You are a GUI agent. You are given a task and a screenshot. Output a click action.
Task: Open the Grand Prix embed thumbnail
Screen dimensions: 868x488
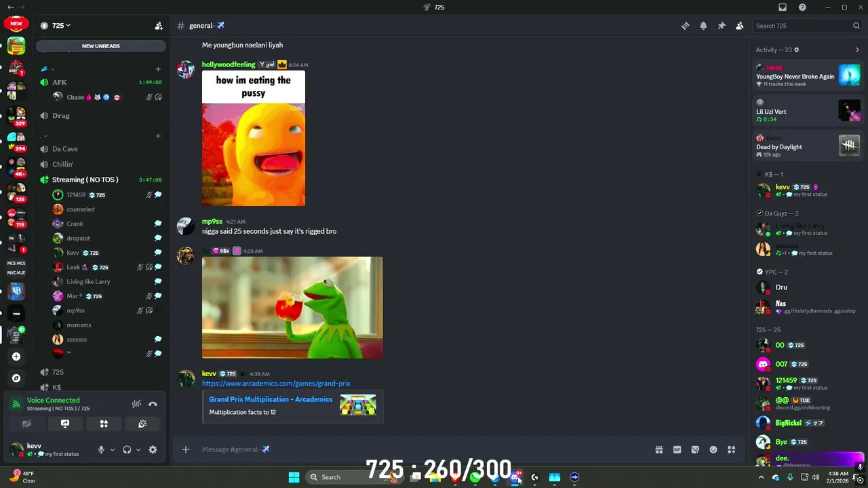(x=358, y=405)
